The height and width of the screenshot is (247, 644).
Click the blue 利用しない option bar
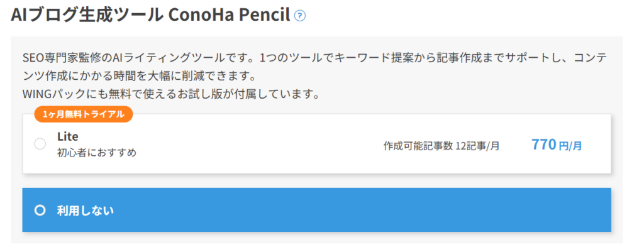tap(317, 210)
